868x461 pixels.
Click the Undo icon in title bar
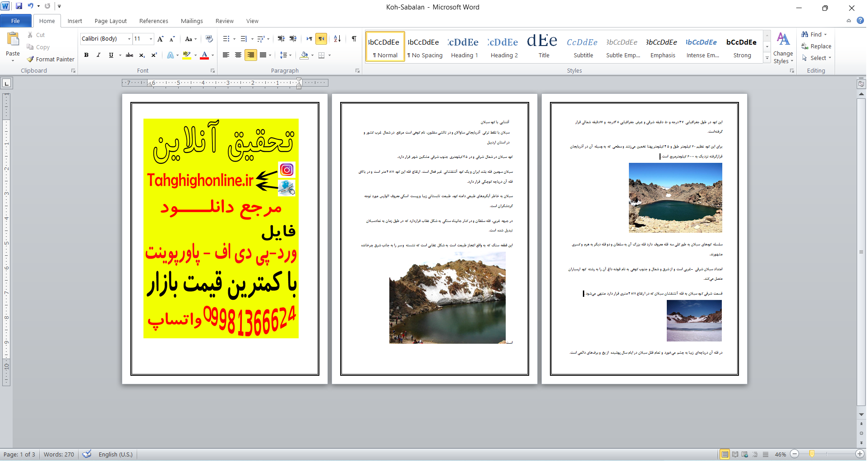(x=30, y=6)
